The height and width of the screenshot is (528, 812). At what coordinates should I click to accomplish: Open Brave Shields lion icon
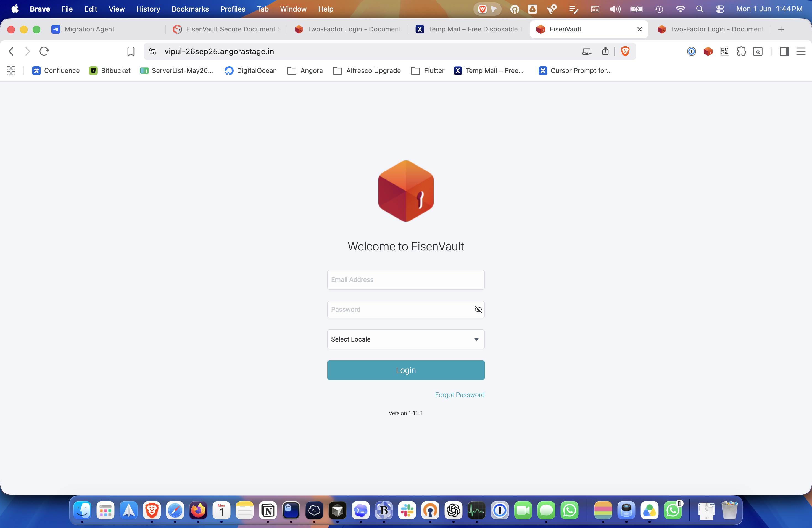625,52
